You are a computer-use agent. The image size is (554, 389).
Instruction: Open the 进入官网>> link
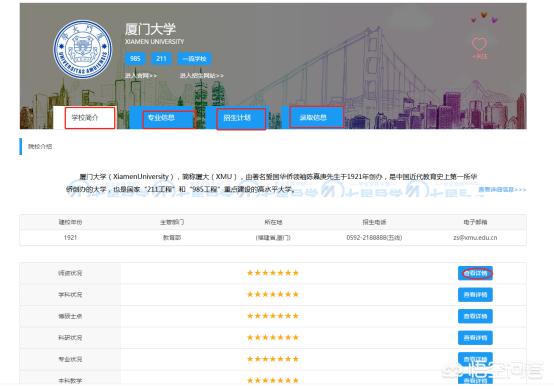(x=141, y=76)
